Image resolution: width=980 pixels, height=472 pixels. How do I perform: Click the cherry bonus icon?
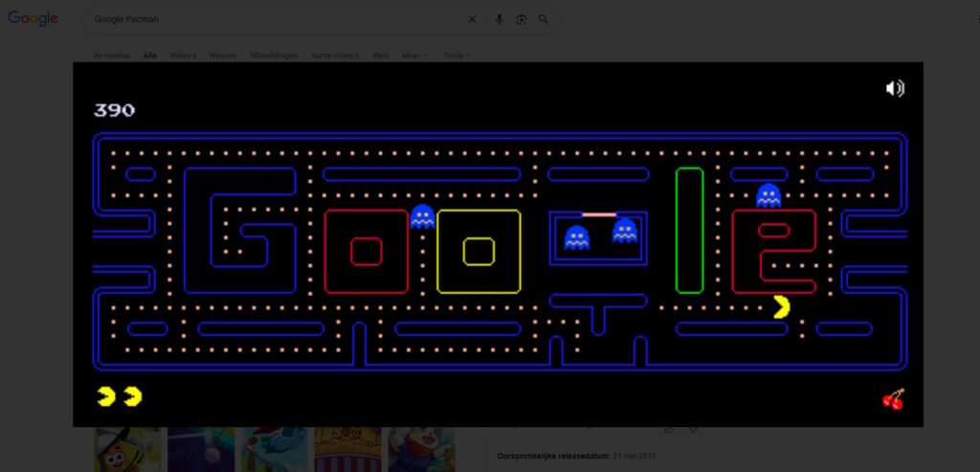click(894, 399)
